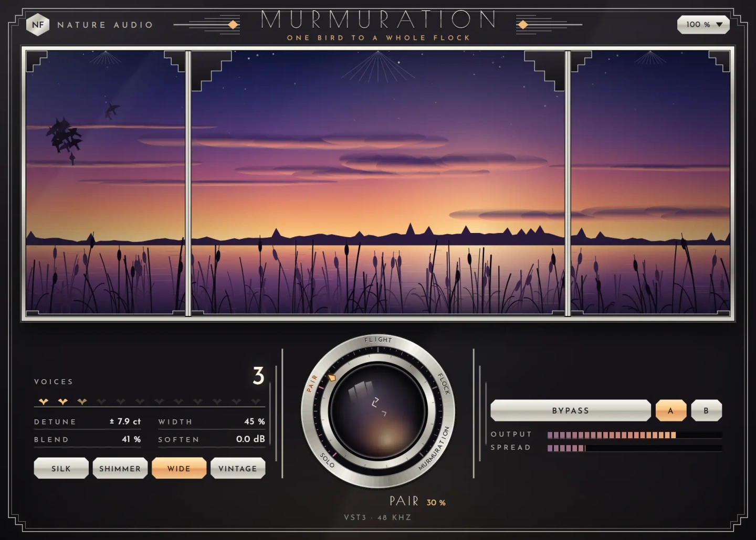
Task: Click the OUTPUT level meter
Action: [x=635, y=435]
